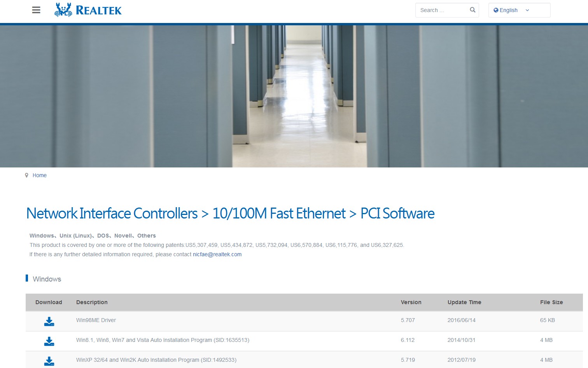Click the Download column header
Image resolution: width=588 pixels, height=368 pixels.
click(49, 302)
